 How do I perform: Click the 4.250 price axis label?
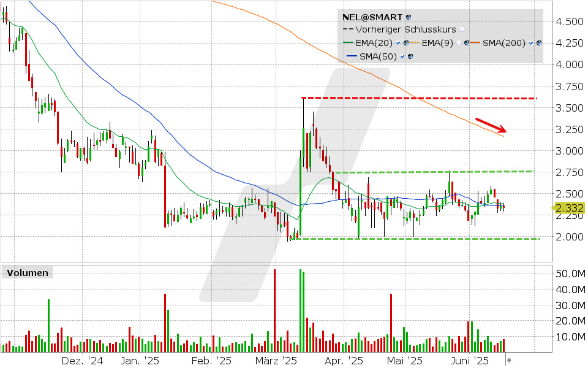point(569,43)
